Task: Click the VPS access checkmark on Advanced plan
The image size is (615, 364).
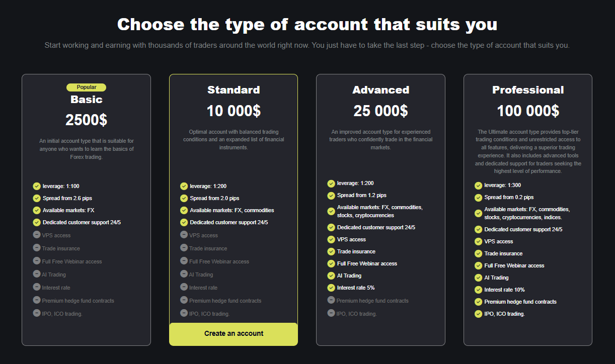Action: (331, 239)
